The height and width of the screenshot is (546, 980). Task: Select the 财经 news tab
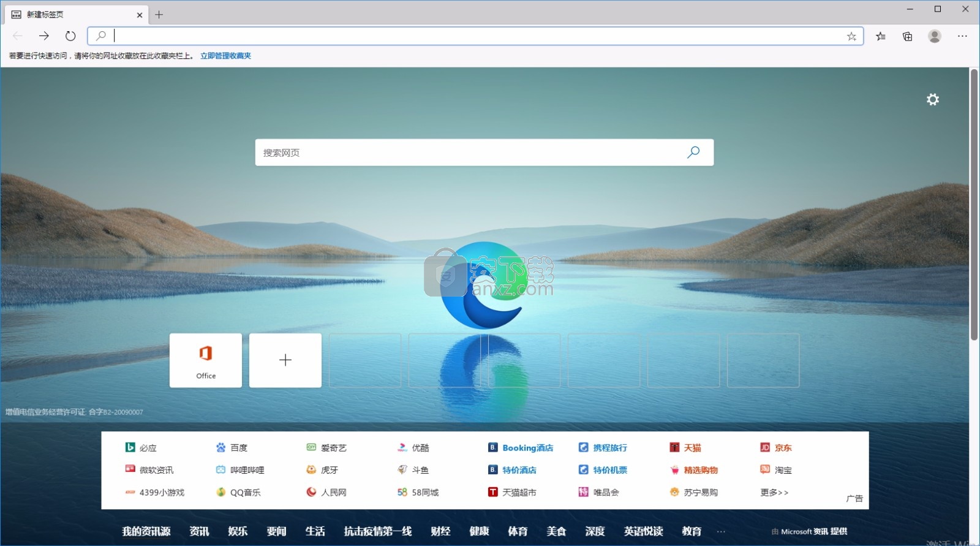click(440, 531)
